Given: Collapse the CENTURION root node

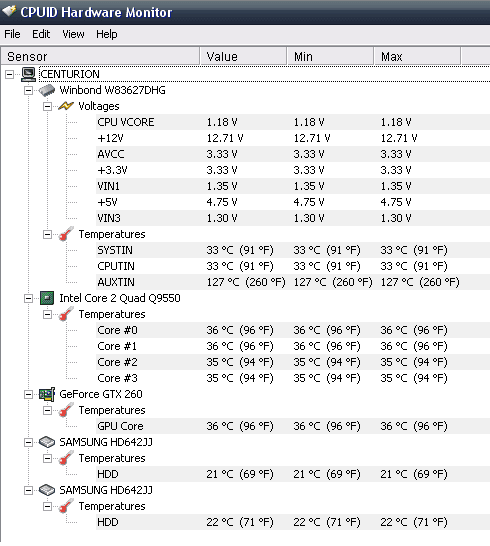Looking at the screenshot, I should [9, 74].
